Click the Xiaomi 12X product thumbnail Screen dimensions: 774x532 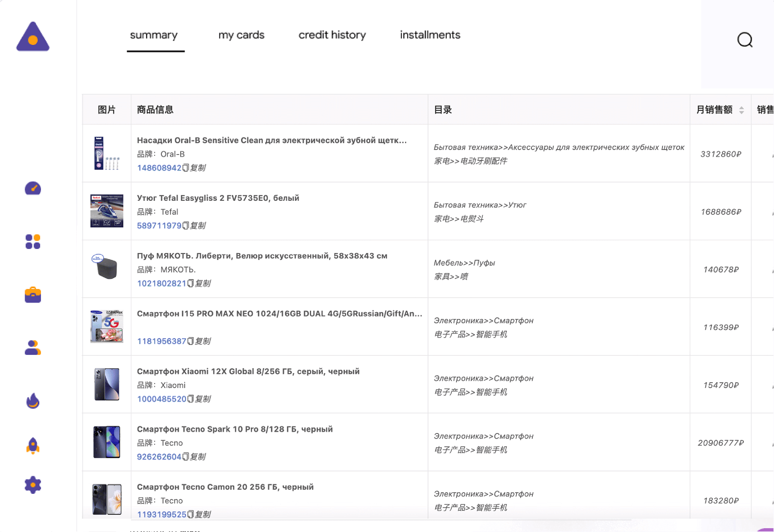(107, 384)
